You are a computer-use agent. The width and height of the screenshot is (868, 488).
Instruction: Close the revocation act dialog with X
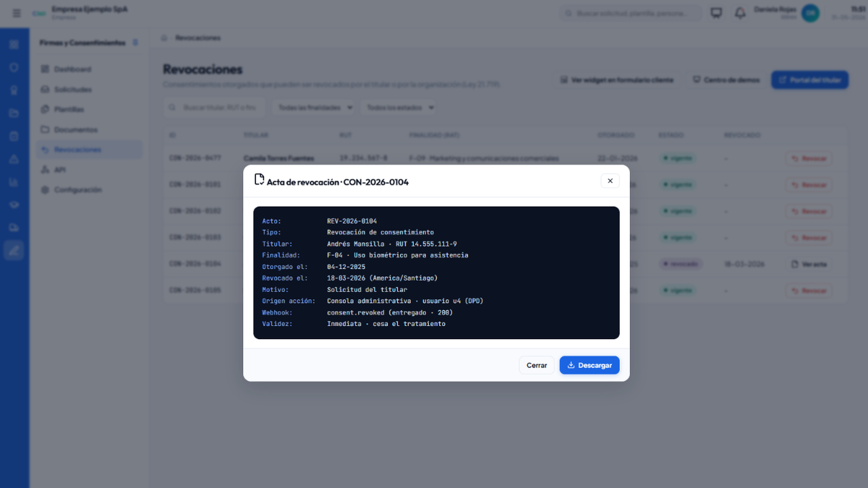610,181
